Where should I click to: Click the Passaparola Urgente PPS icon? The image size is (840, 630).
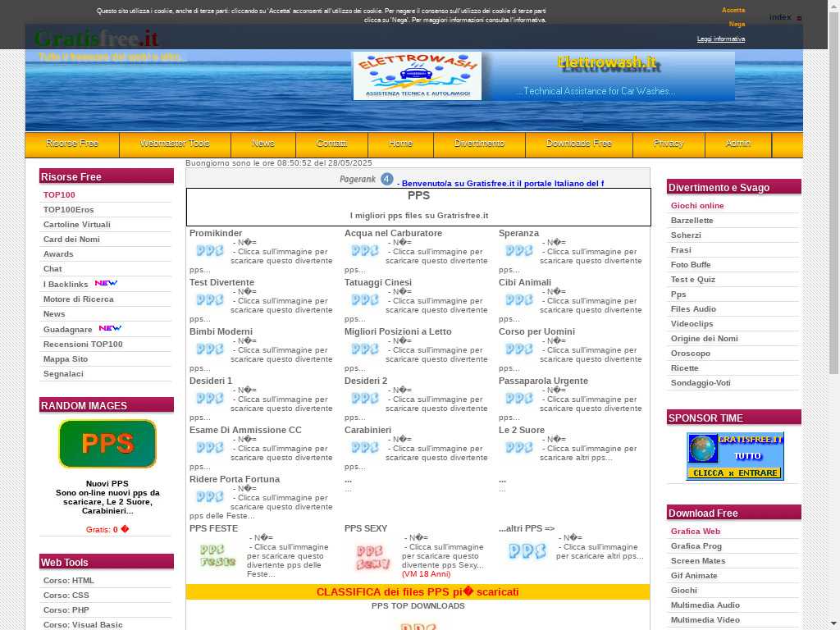coord(519,399)
